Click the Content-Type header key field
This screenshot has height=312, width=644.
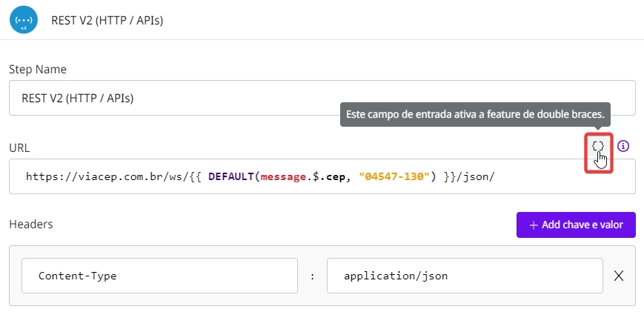[x=159, y=276]
